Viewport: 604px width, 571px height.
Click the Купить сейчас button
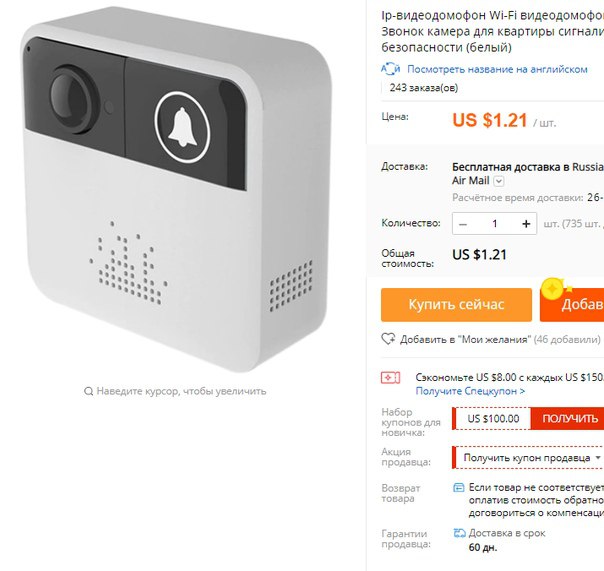[x=456, y=305]
